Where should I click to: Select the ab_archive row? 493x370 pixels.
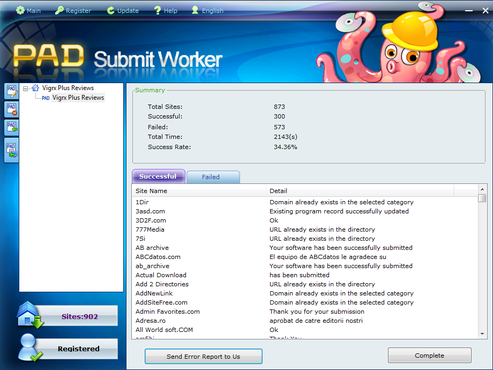coord(305,266)
